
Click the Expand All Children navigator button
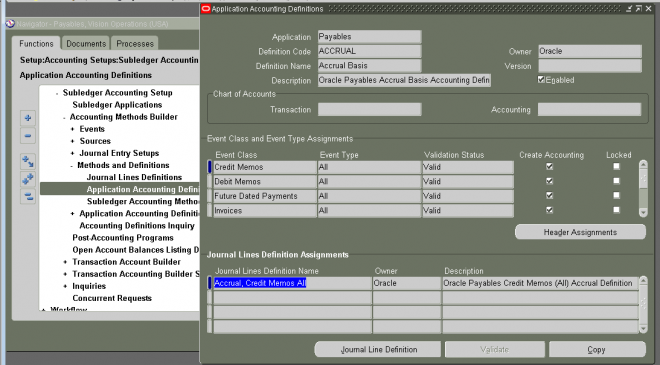click(28, 161)
